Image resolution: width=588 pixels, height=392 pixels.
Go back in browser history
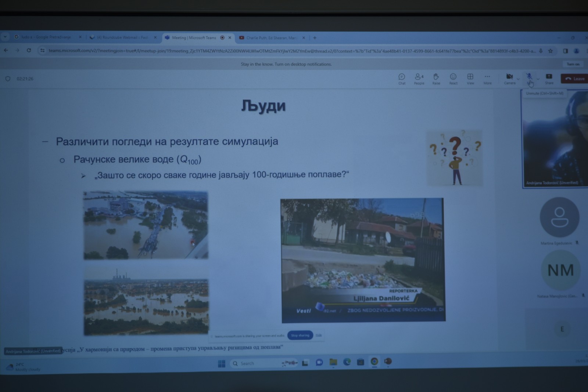click(6, 50)
